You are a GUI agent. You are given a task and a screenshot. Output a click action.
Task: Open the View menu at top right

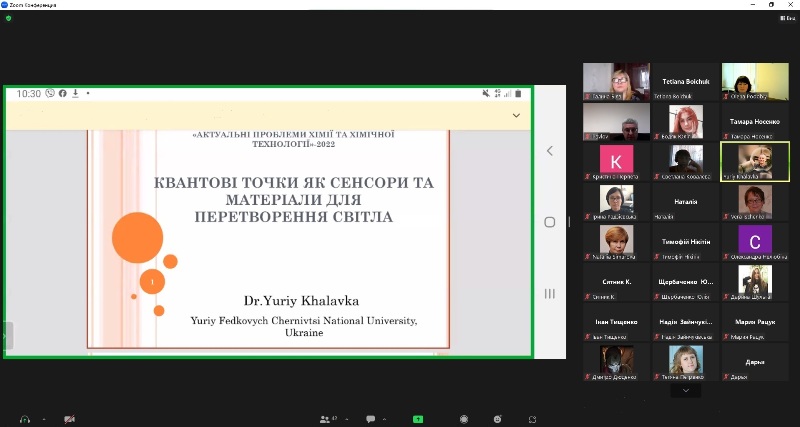coord(785,18)
